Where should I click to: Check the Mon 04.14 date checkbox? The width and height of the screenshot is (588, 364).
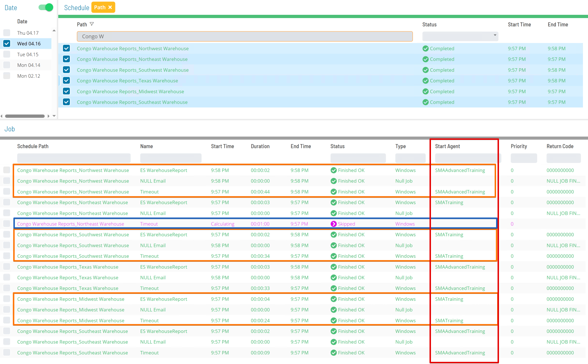pyautogui.click(x=7, y=65)
